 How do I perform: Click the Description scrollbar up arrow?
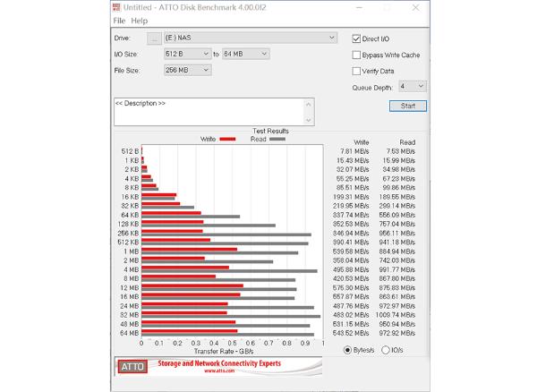point(309,105)
